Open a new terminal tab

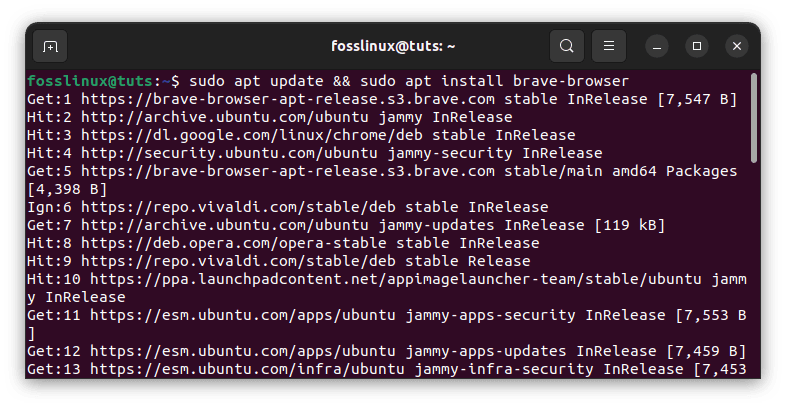(x=50, y=46)
